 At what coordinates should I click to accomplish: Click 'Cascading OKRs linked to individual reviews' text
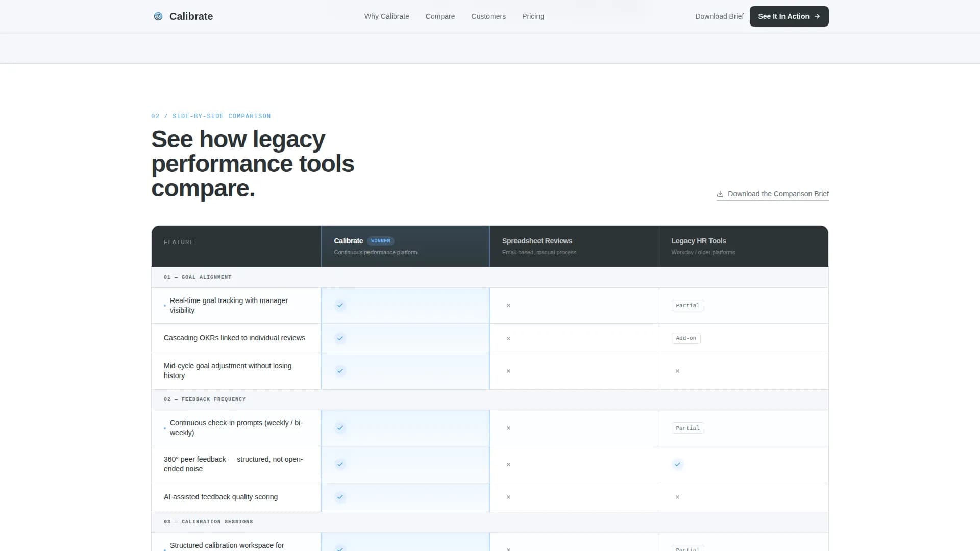coord(234,338)
